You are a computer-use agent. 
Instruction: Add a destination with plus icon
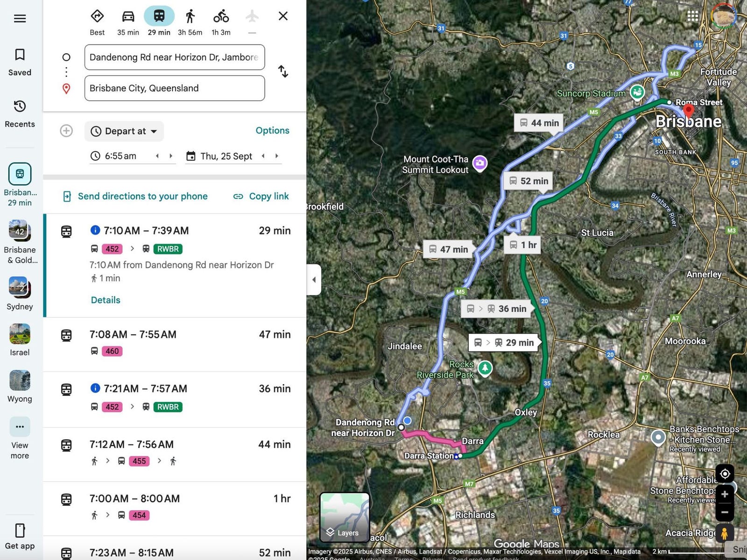pos(66,131)
